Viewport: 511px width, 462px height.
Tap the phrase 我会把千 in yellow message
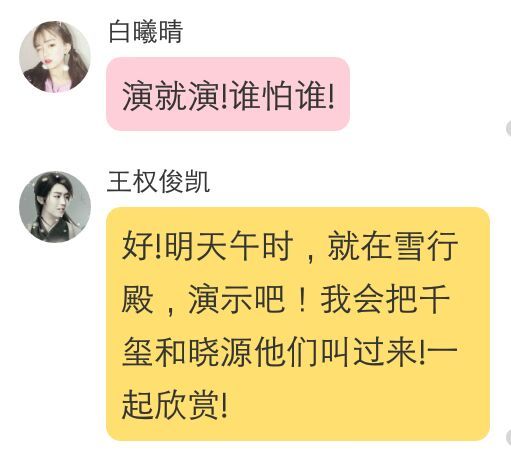385,299
